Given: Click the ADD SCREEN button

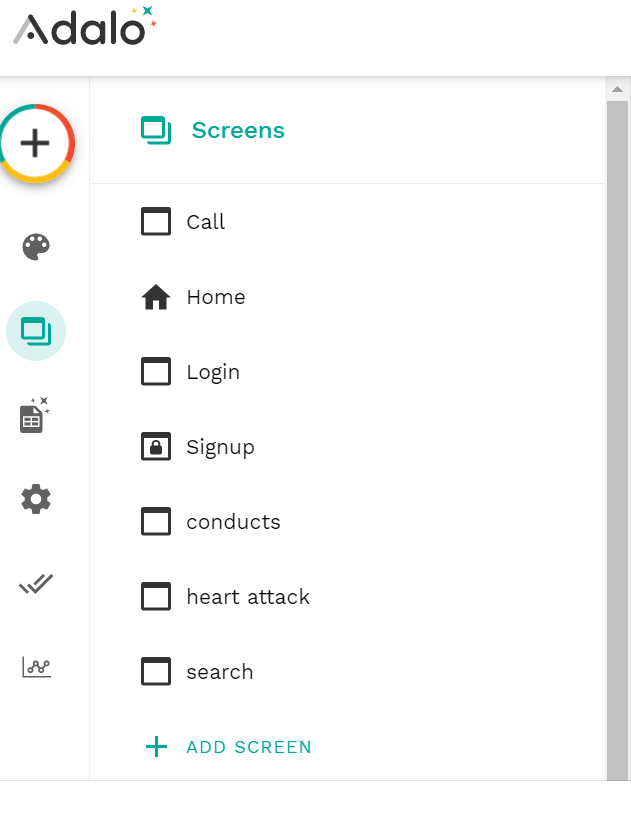Looking at the screenshot, I should click(228, 747).
